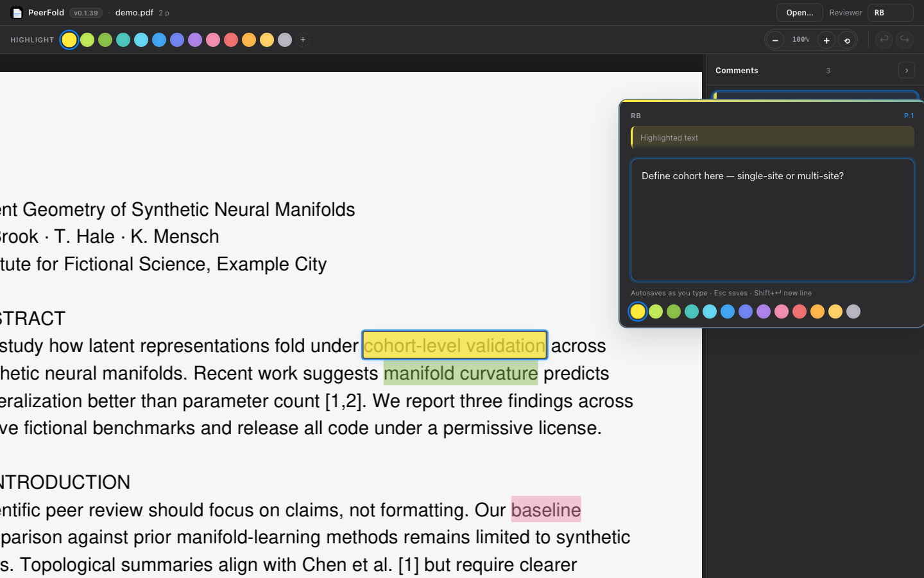The image size is (924, 578).
Task: Set comment color to blue in popup
Action: point(728,311)
